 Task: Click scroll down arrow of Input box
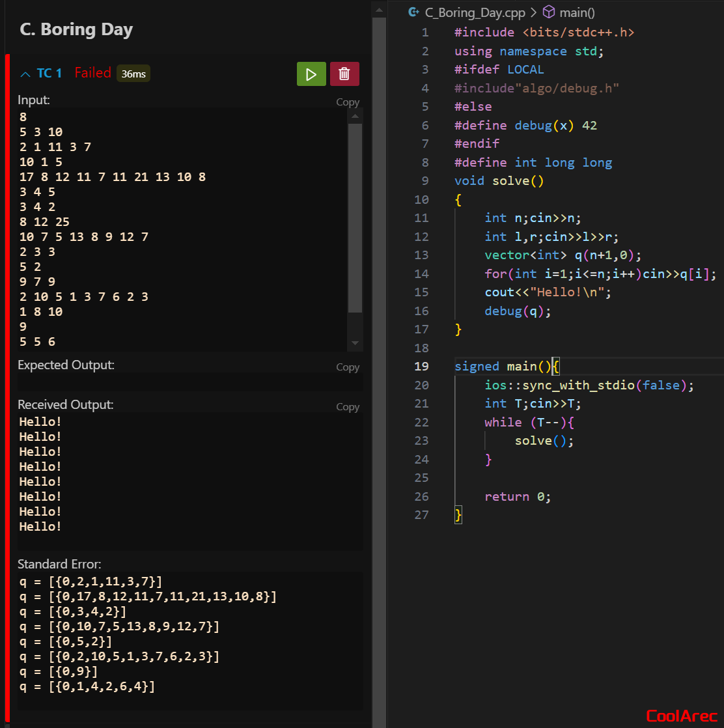355,343
